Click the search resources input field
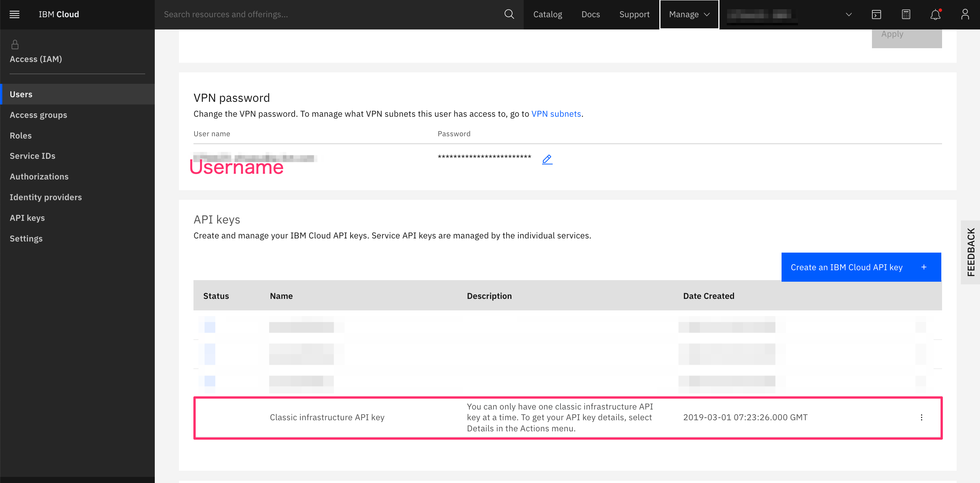The image size is (980, 483). click(329, 15)
